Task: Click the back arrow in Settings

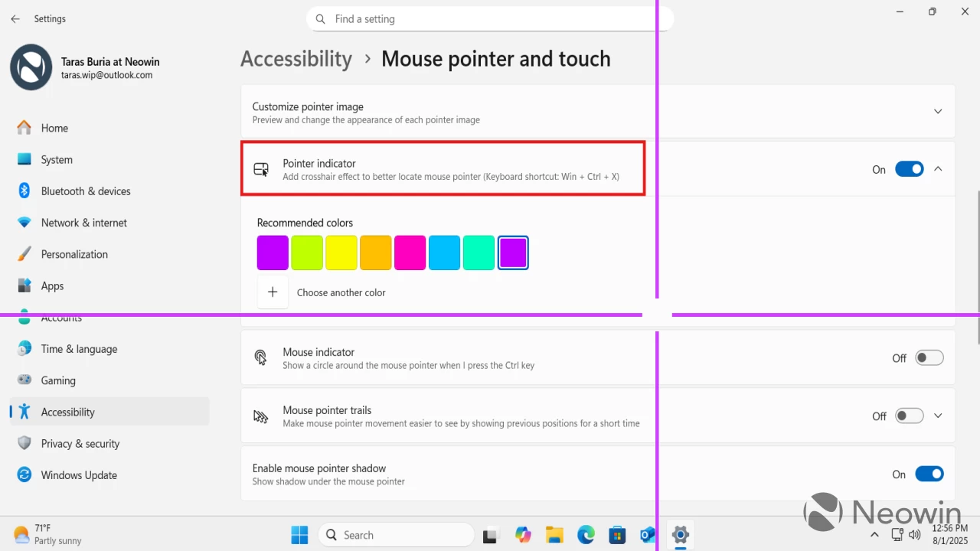Action: [x=15, y=19]
